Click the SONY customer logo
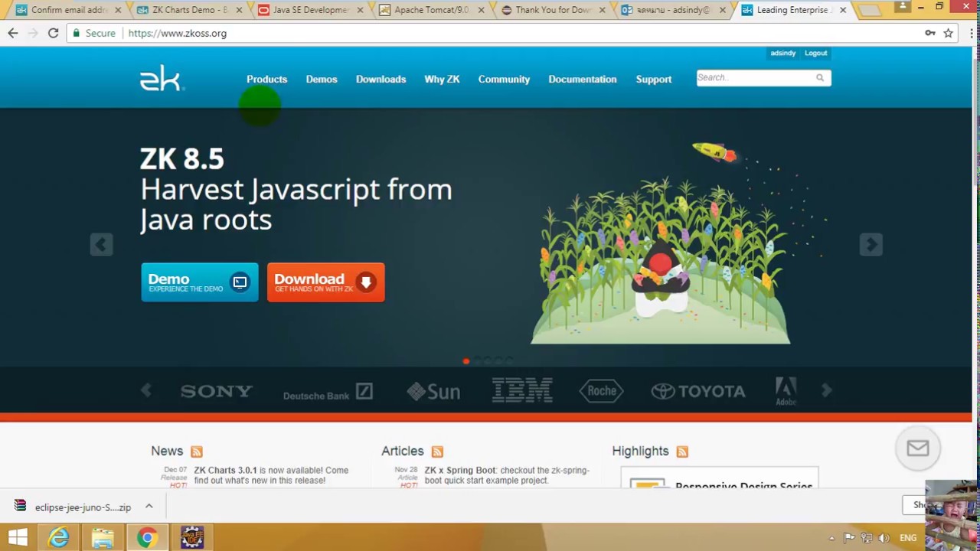Viewport: 980px width, 551px height. pyautogui.click(x=216, y=391)
